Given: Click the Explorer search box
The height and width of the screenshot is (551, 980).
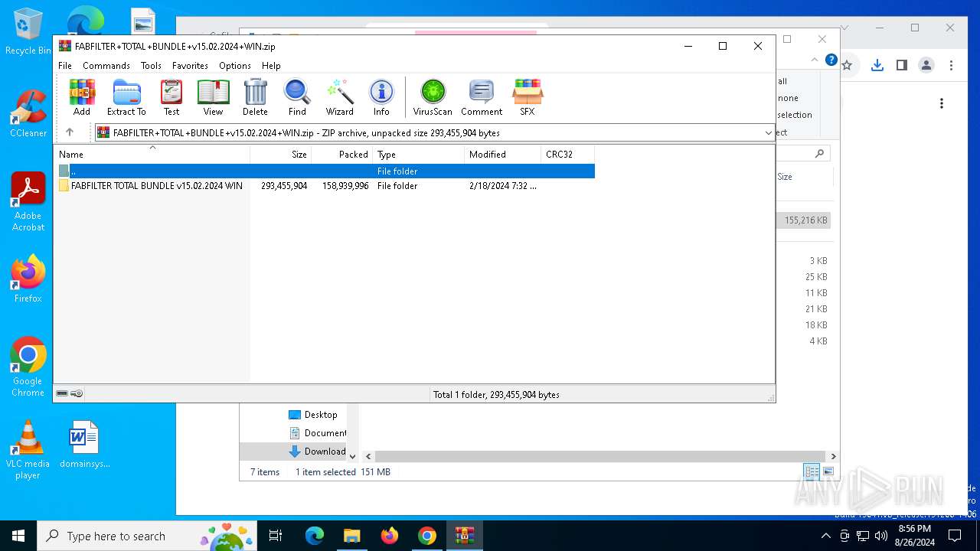Looking at the screenshot, I should pyautogui.click(x=803, y=154).
